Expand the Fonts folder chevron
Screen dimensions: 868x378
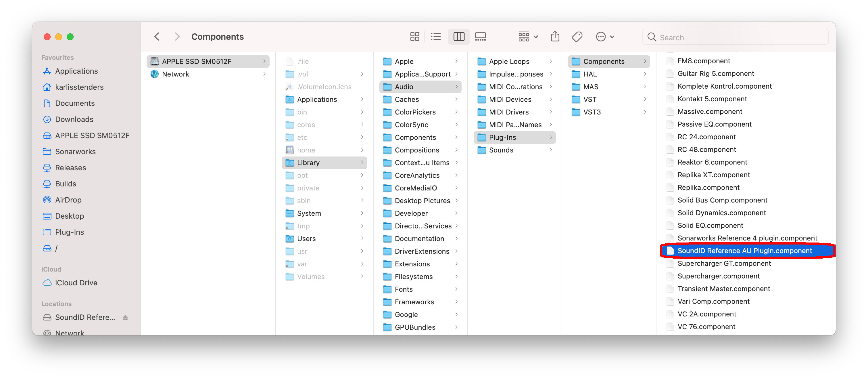tap(456, 289)
